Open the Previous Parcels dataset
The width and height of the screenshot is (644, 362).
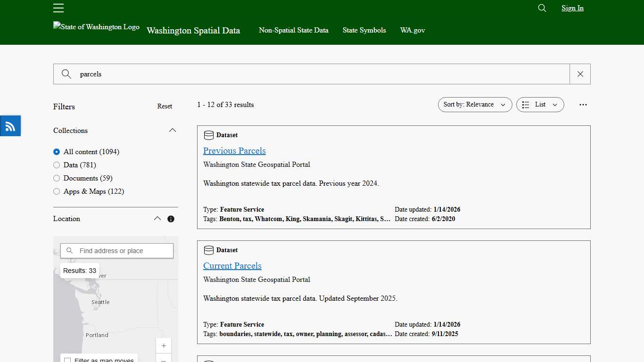pos(234,150)
